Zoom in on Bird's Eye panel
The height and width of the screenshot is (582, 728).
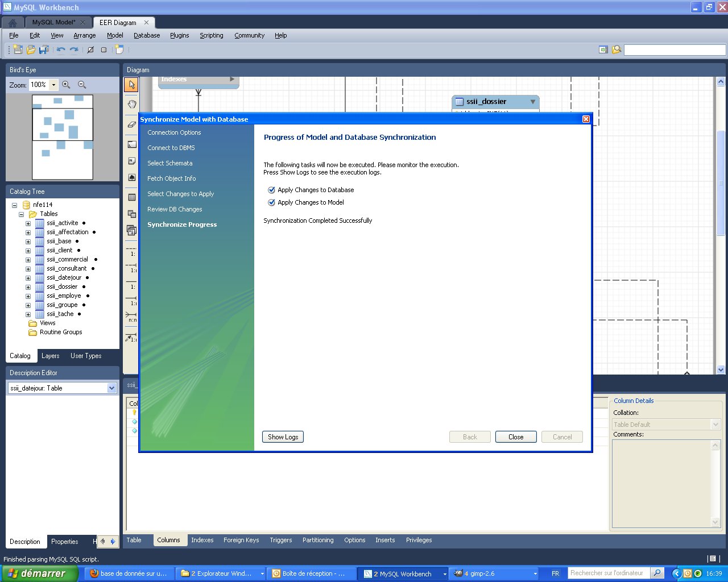click(66, 85)
